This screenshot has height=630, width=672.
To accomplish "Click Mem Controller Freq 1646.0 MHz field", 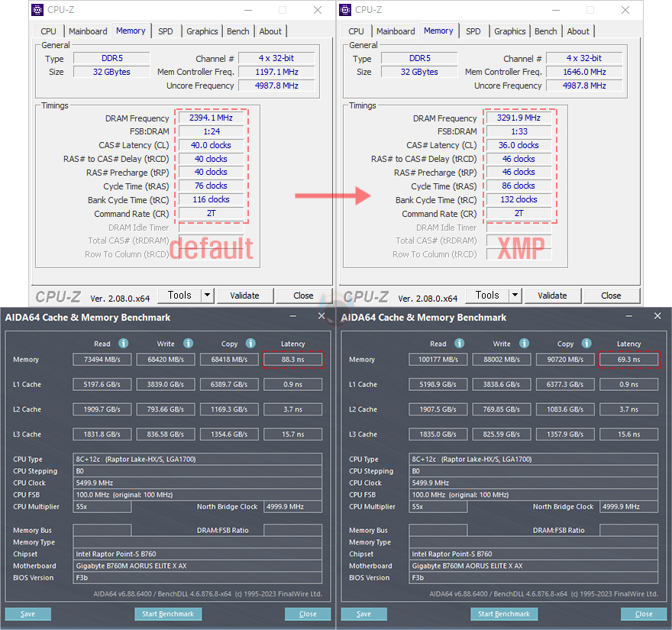I will pyautogui.click(x=585, y=72).
